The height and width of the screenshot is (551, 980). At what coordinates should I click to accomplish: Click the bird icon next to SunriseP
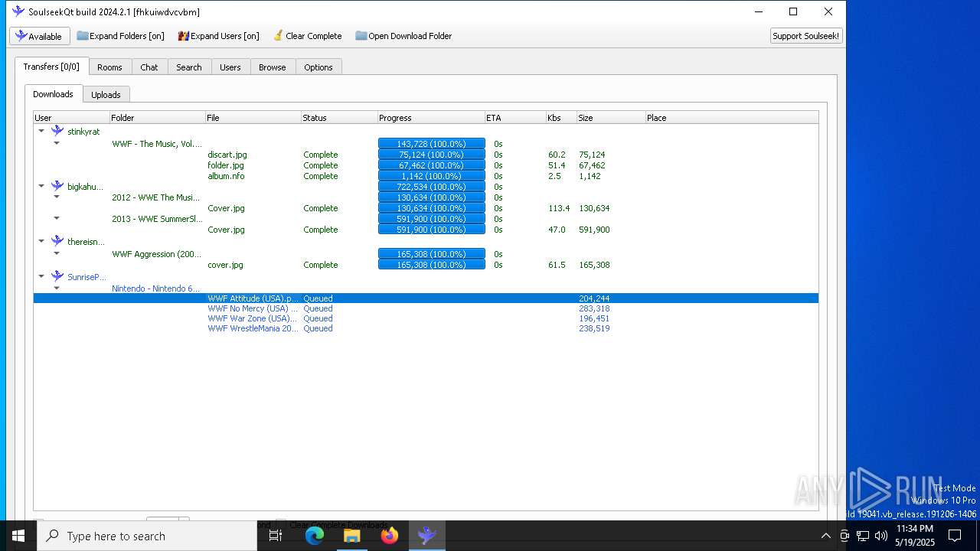(x=57, y=276)
